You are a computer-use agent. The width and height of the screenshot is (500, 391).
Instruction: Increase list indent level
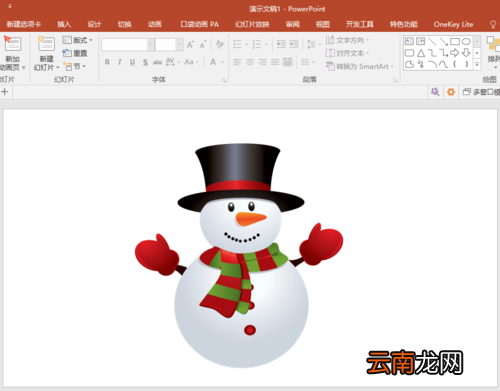coord(294,44)
